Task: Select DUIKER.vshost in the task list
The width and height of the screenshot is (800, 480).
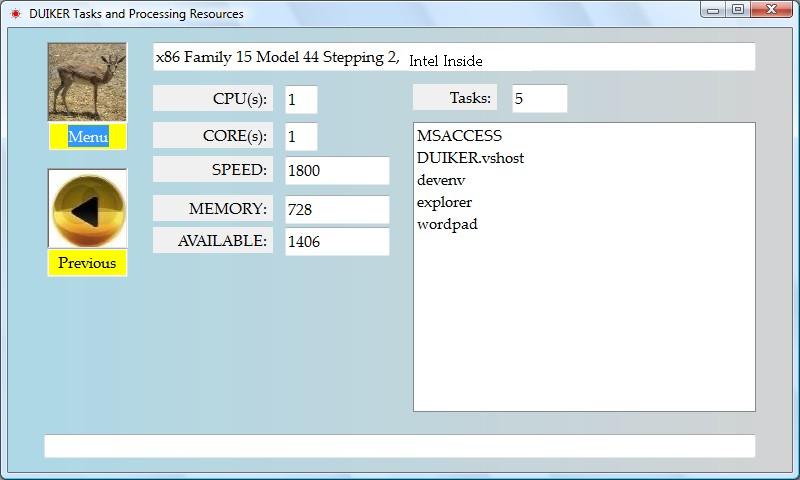Action: point(470,158)
